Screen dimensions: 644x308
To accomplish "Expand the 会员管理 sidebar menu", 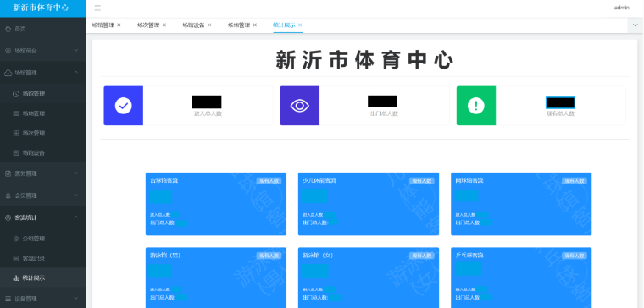I will click(x=42, y=195).
